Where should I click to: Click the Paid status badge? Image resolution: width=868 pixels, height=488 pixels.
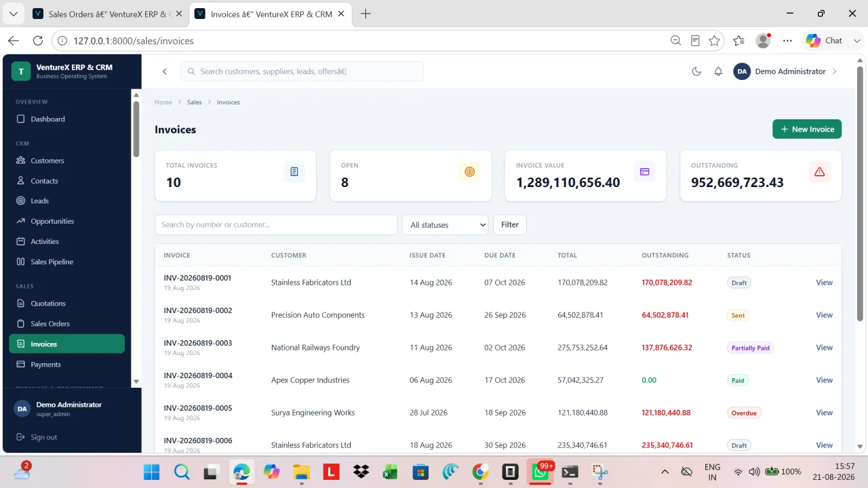(x=738, y=380)
